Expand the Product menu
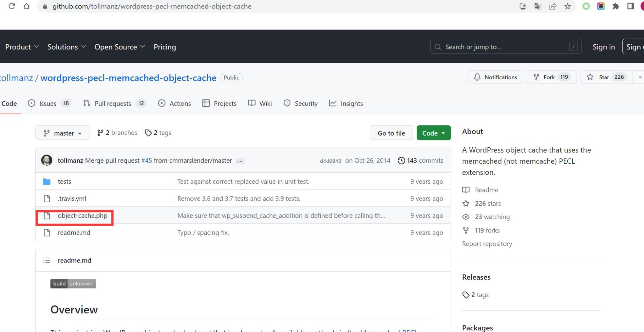Screen dimensions: 644x332 22,47
